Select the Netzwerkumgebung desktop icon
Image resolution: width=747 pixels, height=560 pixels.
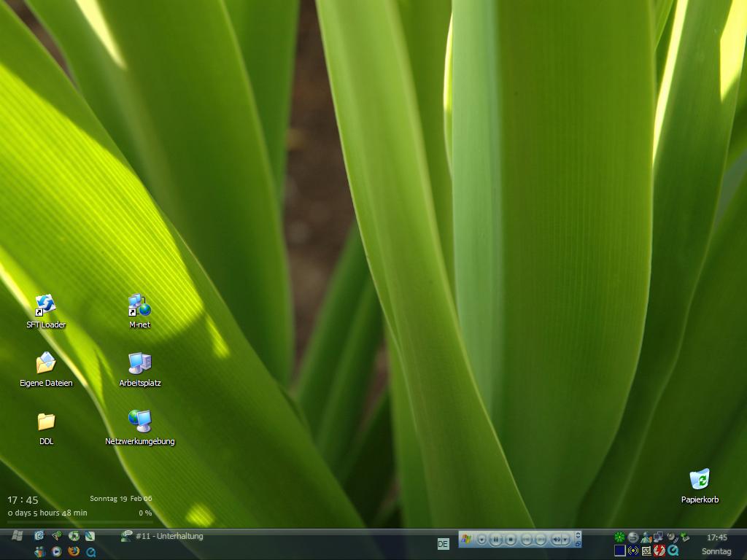point(139,429)
